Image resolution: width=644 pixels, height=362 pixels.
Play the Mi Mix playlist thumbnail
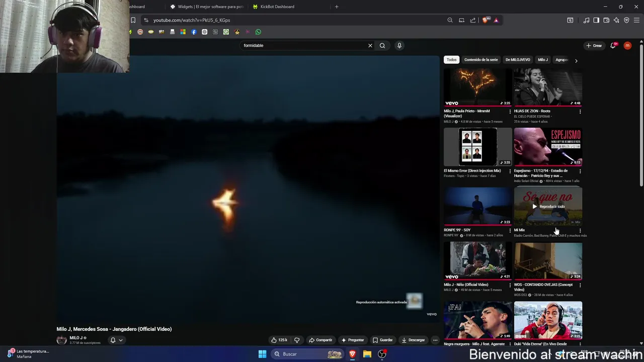coord(548,206)
